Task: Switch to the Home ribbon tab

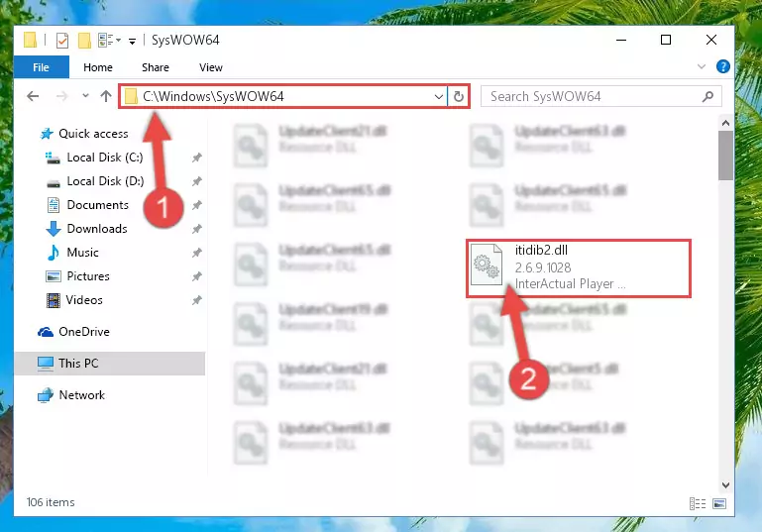Action: tap(98, 67)
